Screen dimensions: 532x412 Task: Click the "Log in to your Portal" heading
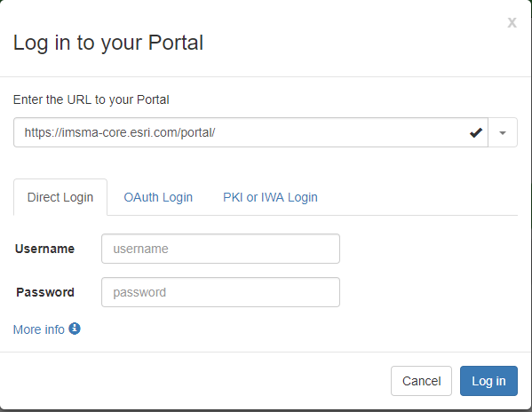tap(107, 43)
